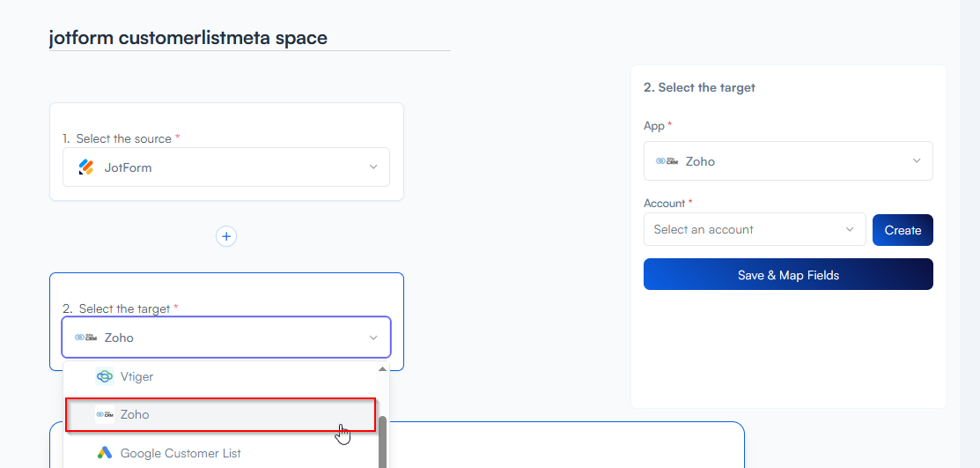Screen dimensions: 980x468
Task: Click the Google Ads logo in the list
Action: coord(105,453)
